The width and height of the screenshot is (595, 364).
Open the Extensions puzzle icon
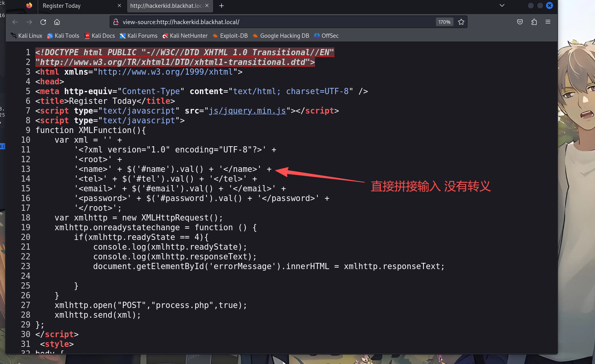(x=534, y=22)
